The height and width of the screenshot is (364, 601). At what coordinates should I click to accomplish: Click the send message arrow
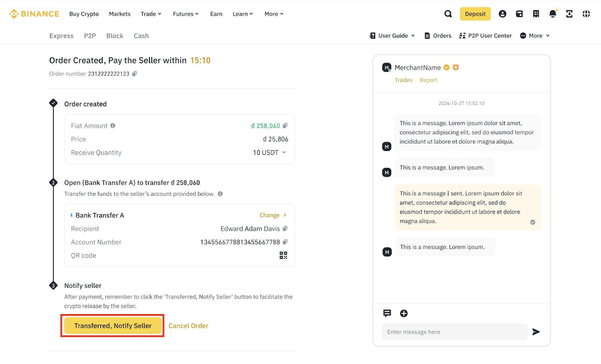(x=536, y=332)
